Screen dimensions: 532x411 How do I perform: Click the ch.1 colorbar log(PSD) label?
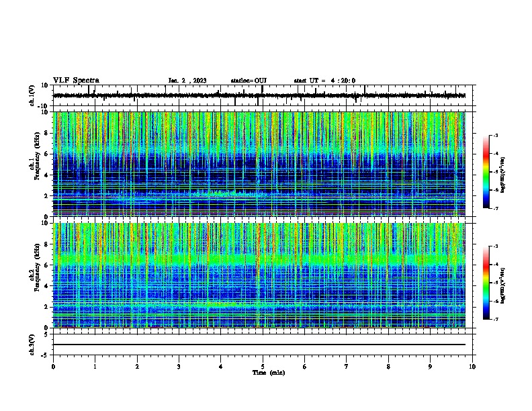coord(502,175)
